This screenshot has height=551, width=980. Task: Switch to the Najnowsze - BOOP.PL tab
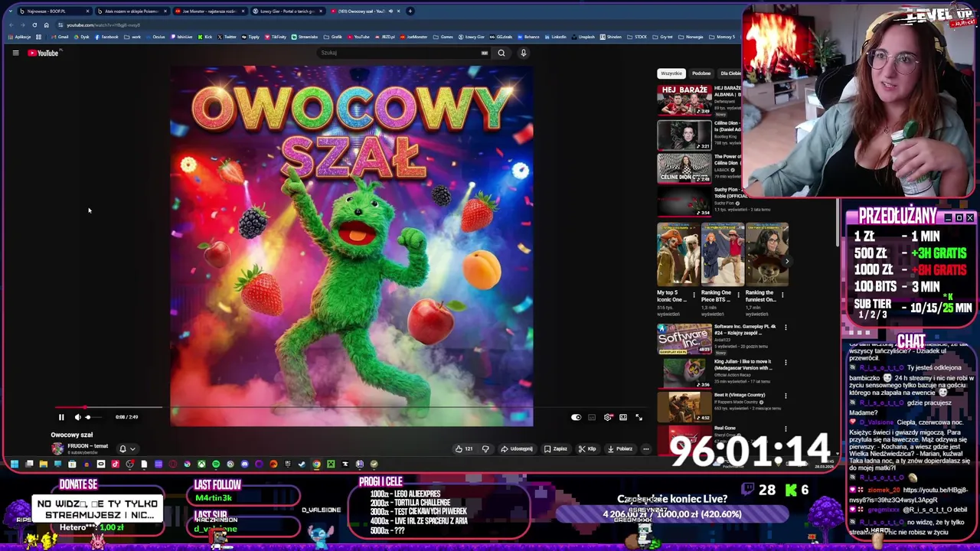(x=52, y=11)
